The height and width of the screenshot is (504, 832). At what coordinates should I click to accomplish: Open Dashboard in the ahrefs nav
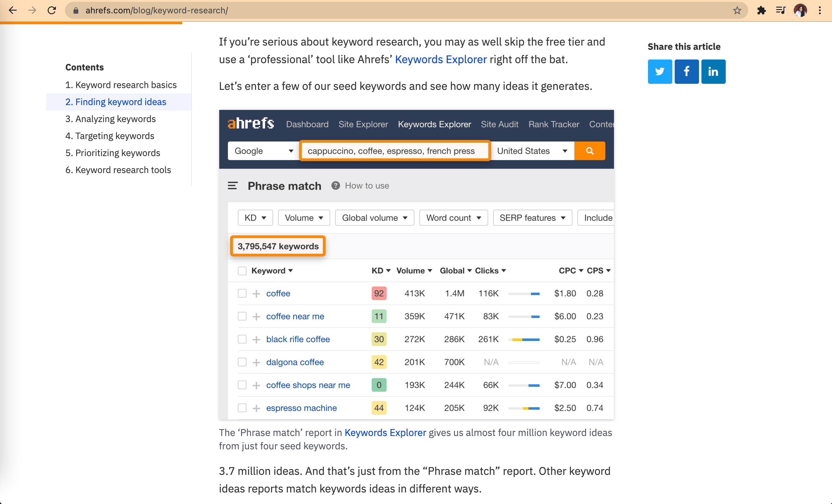click(x=307, y=124)
